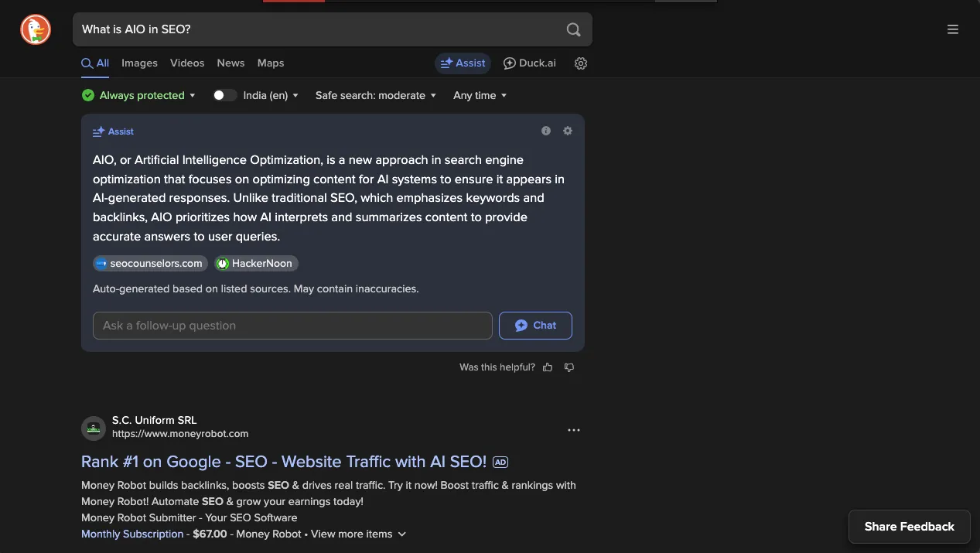
Task: Switch to the Maps tab
Action: tap(271, 63)
